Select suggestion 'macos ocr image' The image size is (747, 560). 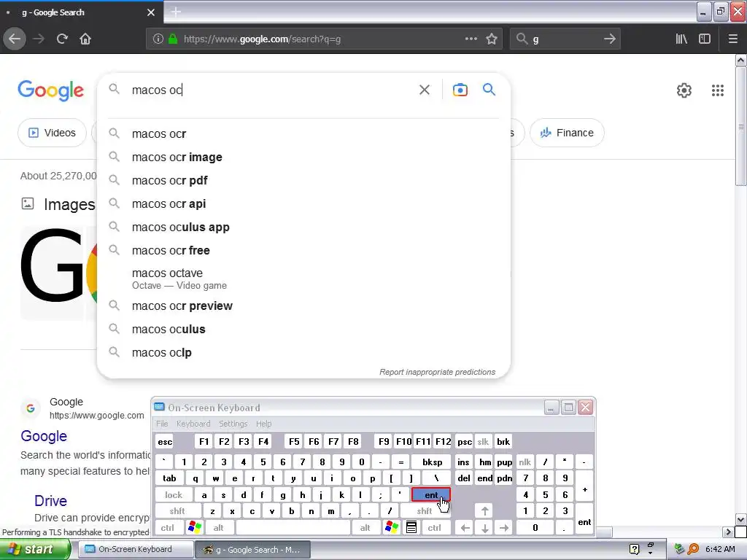coord(303,157)
